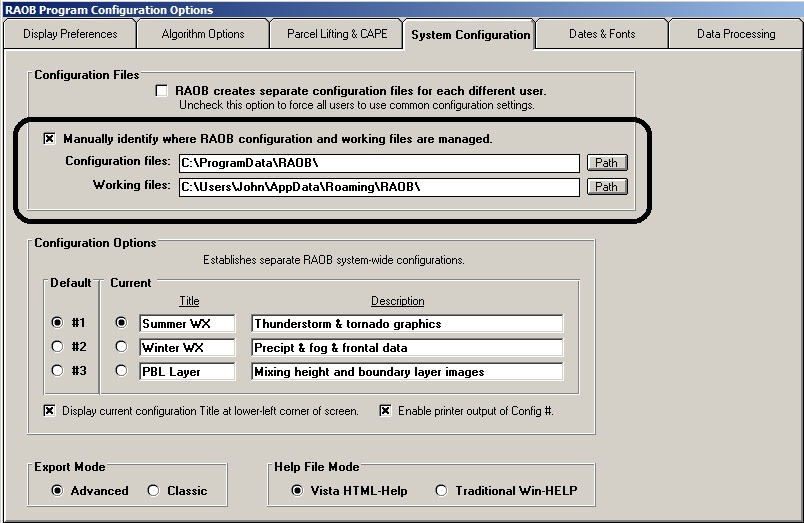
Task: Open the Algorithm Options tab
Action: 203,34
